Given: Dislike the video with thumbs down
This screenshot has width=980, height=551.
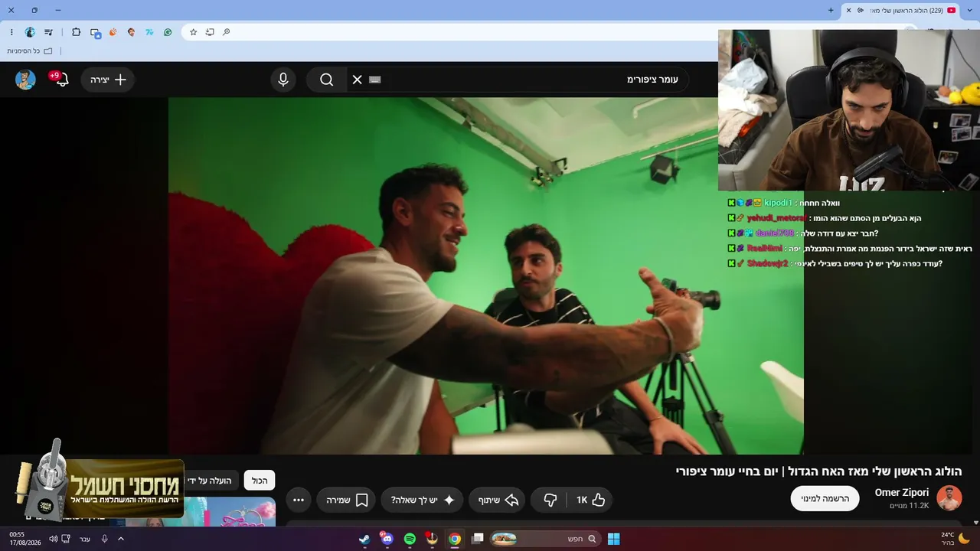Looking at the screenshot, I should click(550, 500).
